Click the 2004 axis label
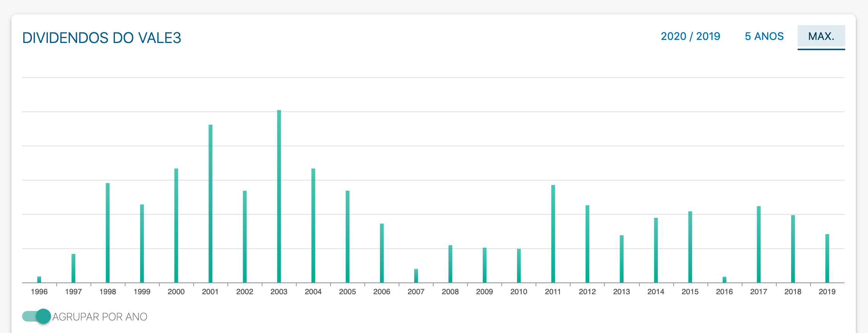The image size is (868, 333). tap(313, 292)
